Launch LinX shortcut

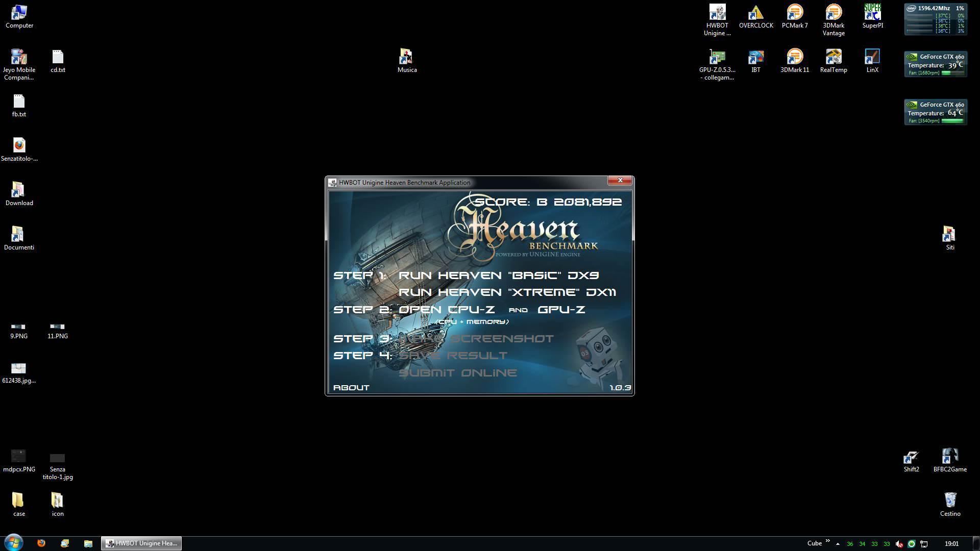(872, 61)
